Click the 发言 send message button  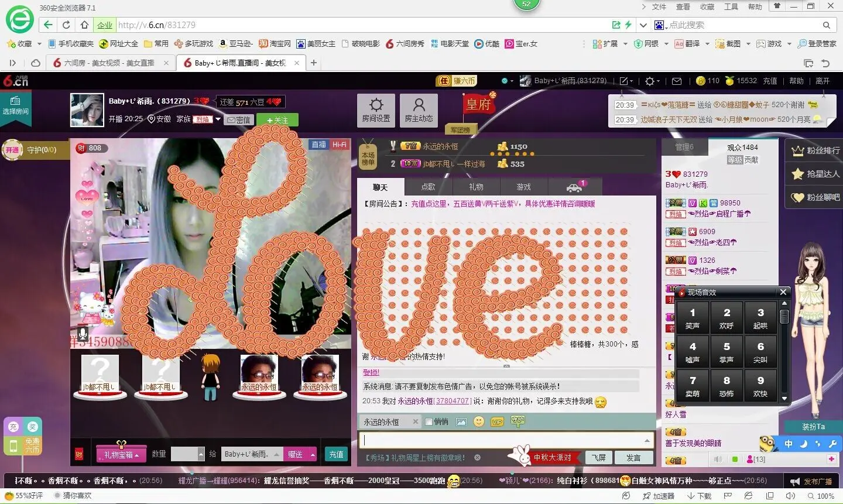pos(633,458)
